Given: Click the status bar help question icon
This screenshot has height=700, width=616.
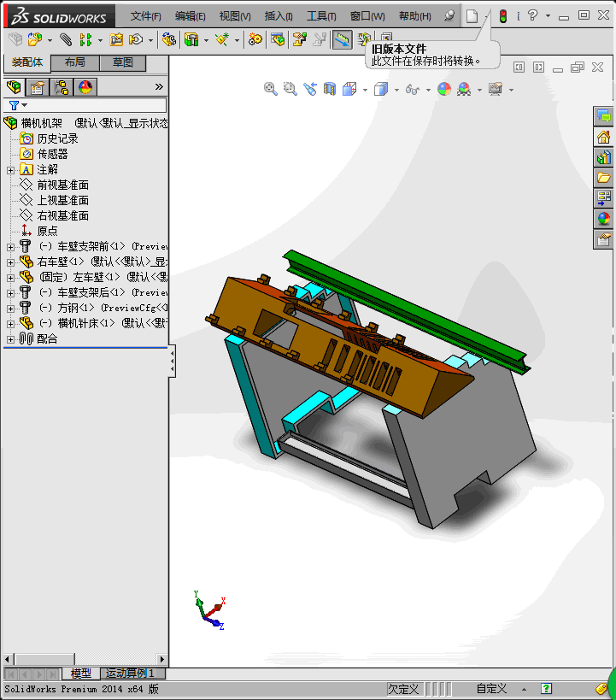Looking at the screenshot, I should [x=546, y=689].
